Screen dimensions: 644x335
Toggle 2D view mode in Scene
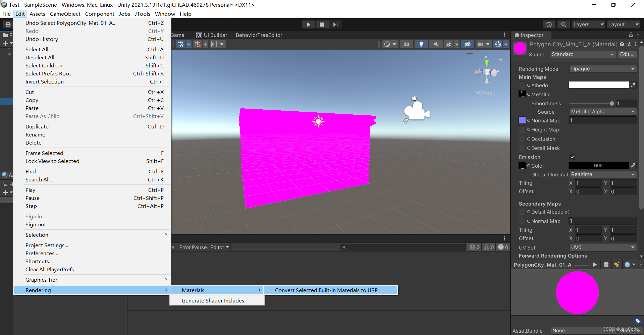407,44
